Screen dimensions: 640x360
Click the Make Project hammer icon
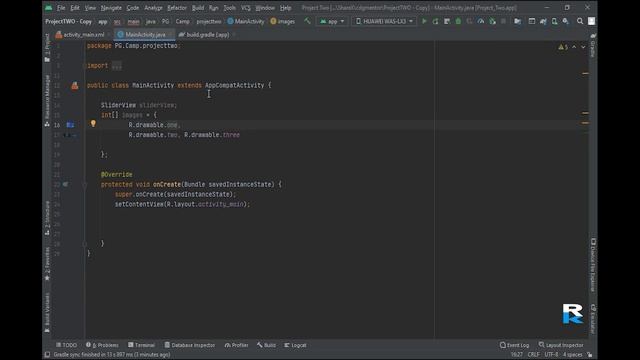click(307, 21)
